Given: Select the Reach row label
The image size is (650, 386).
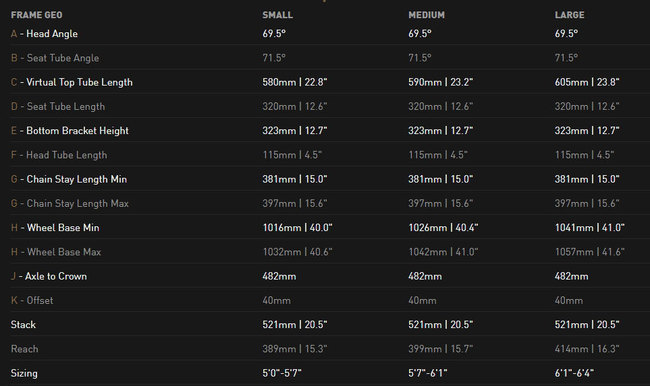Looking at the screenshot, I should pyautogui.click(x=24, y=349).
